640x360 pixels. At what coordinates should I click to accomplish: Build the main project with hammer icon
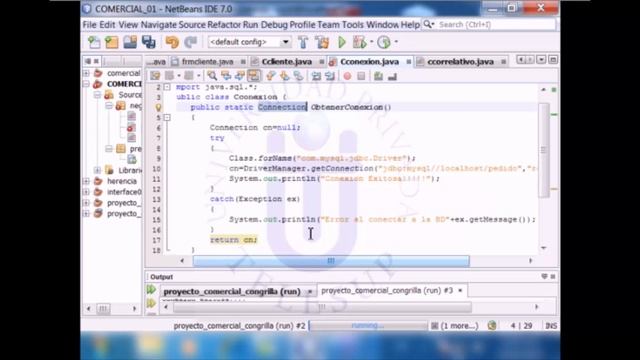point(303,42)
